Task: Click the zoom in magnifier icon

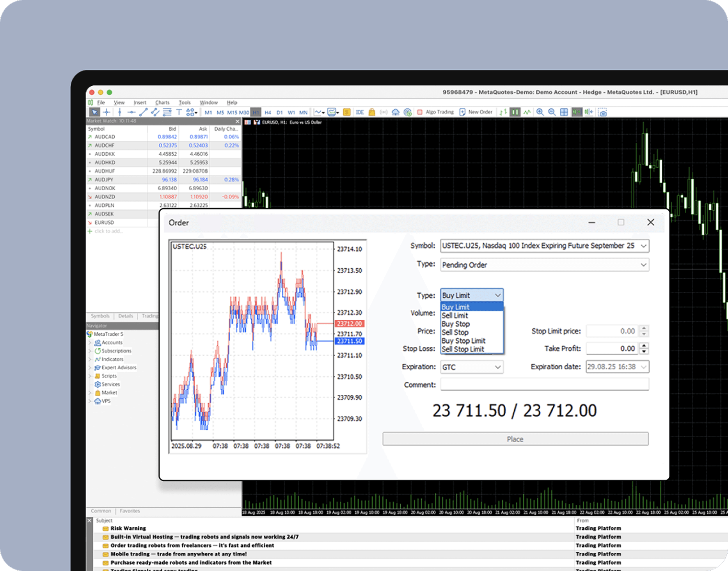Action: pyautogui.click(x=540, y=112)
